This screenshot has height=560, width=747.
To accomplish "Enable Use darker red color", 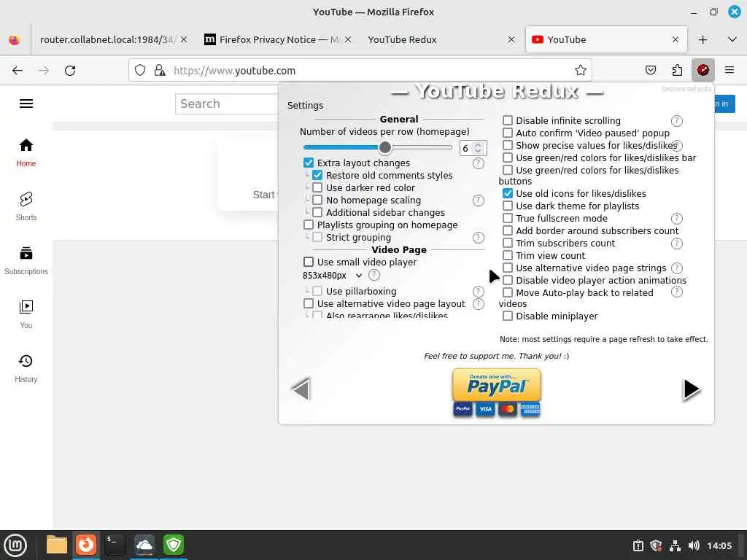I will click(x=317, y=187).
